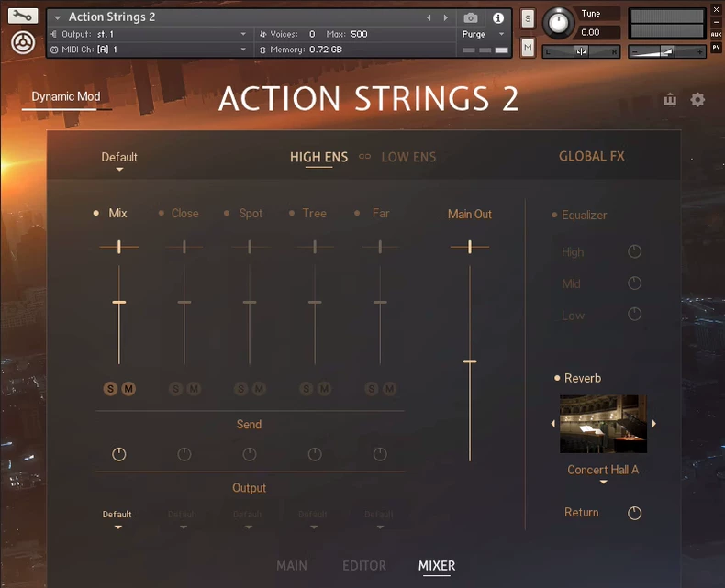Switch to the MAIN page
The width and height of the screenshot is (725, 588).
(x=292, y=565)
